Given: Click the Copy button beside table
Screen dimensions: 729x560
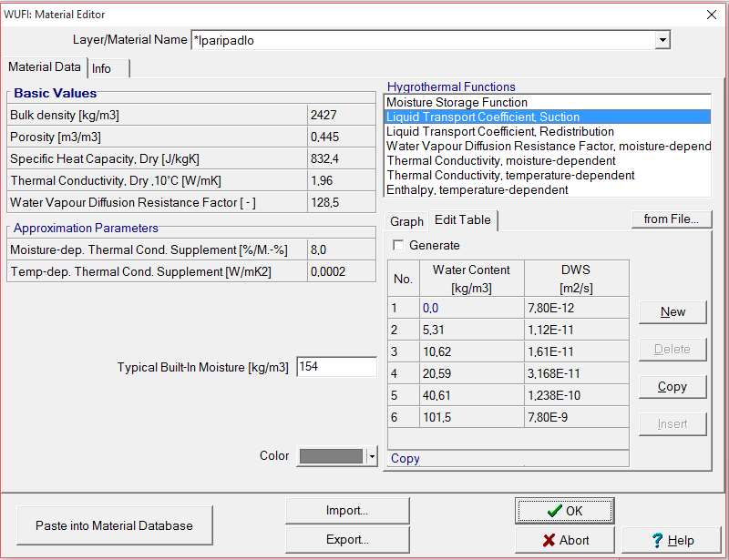Looking at the screenshot, I should point(673,387).
